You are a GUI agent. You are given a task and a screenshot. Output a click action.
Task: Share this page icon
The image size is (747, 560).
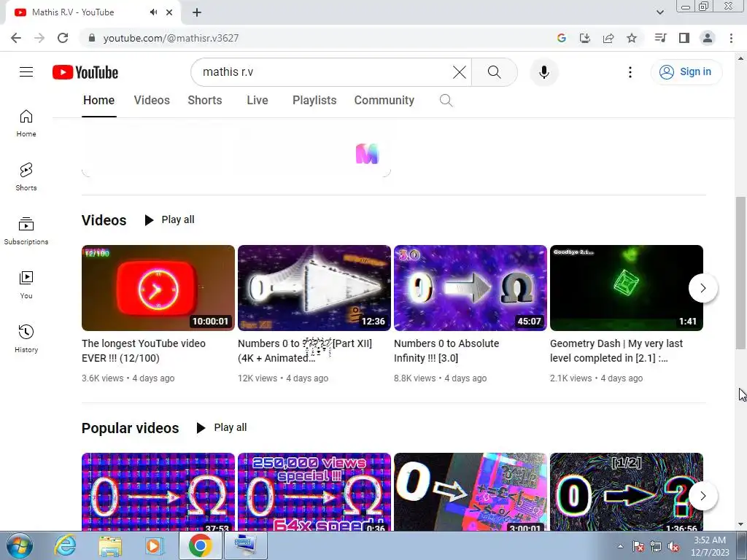(608, 38)
